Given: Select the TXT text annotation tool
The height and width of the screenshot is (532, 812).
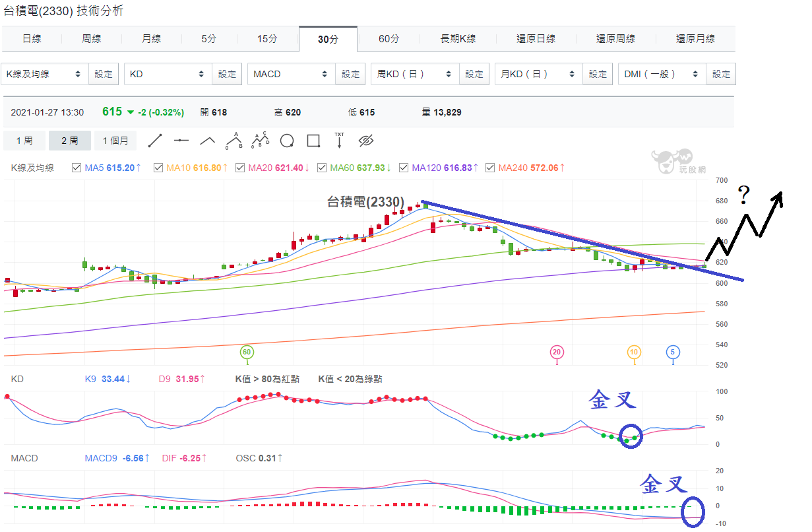Looking at the screenshot, I should pyautogui.click(x=340, y=140).
